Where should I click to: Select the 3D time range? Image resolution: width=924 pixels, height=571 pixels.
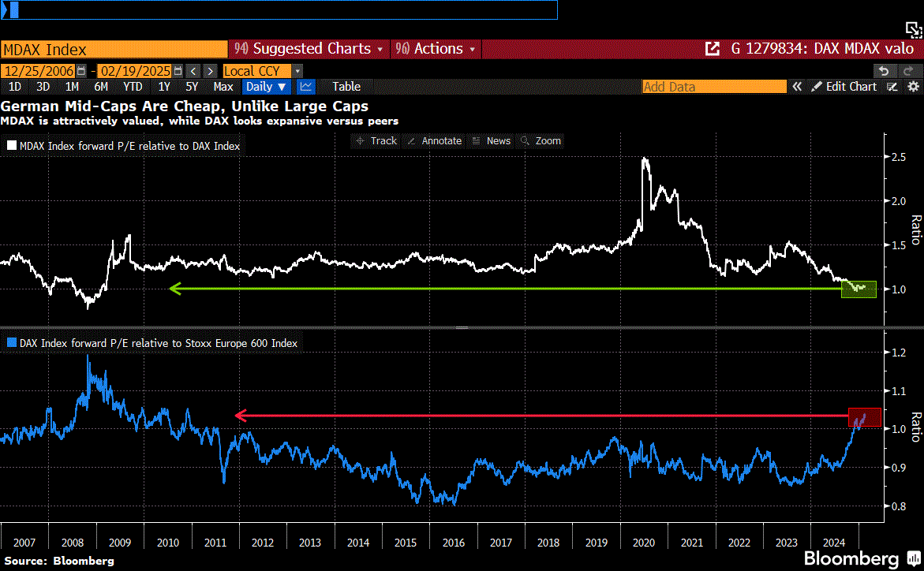[x=43, y=87]
